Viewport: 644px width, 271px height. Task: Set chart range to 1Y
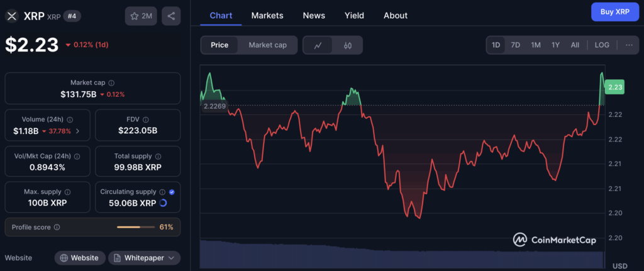point(555,45)
